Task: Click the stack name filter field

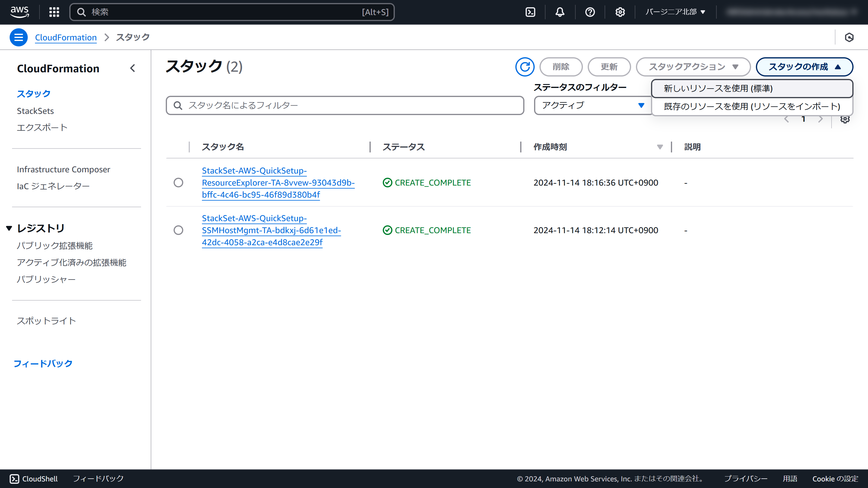Action: click(345, 105)
